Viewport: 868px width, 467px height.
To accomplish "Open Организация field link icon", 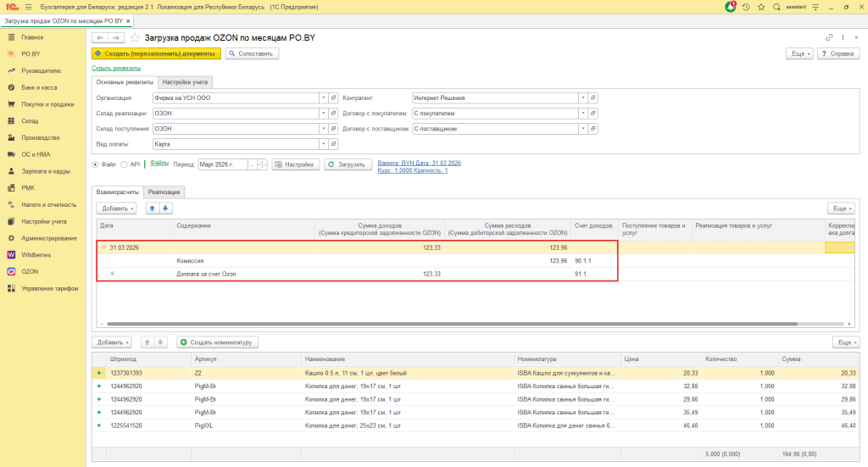I will (333, 98).
